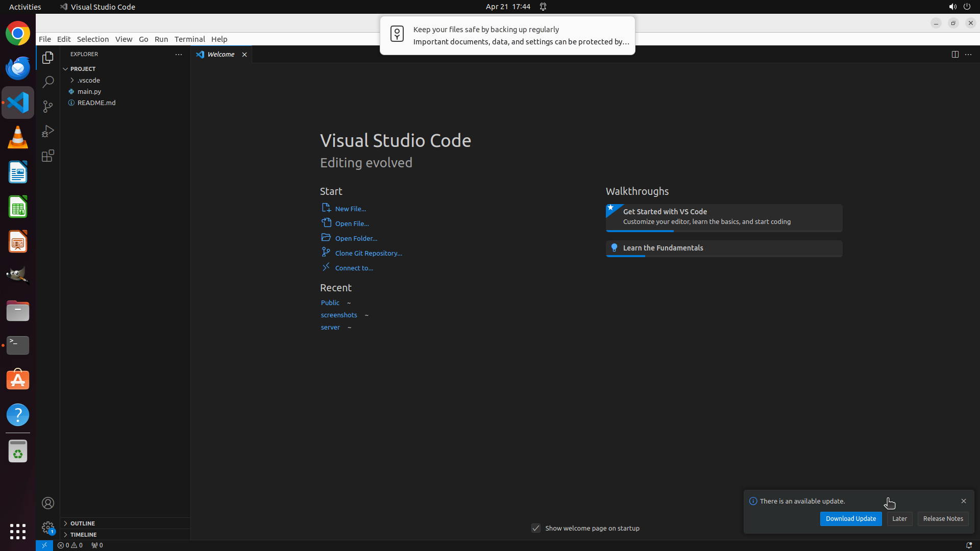
Task: Open the Manage gear icon
Action: (48, 528)
